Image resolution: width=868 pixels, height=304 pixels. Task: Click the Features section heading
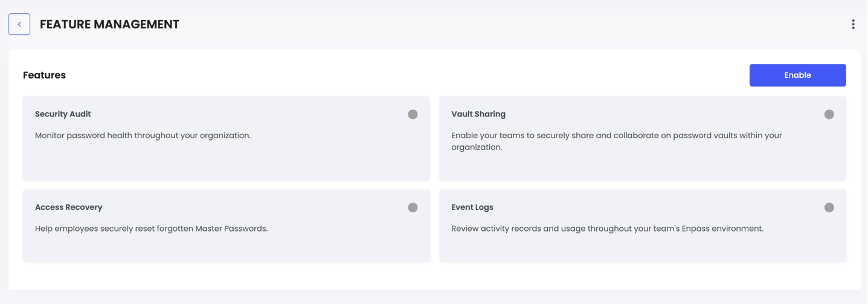tap(44, 75)
